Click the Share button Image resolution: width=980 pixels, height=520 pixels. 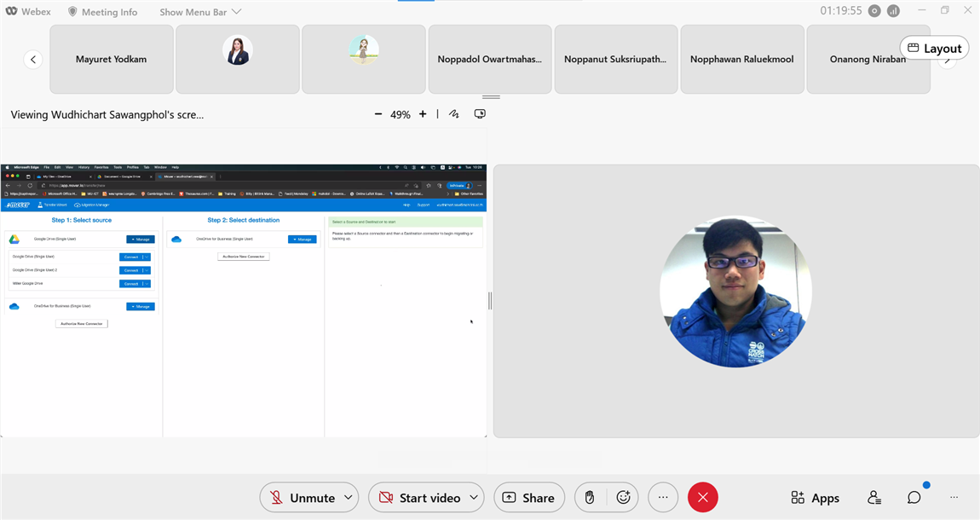[528, 498]
